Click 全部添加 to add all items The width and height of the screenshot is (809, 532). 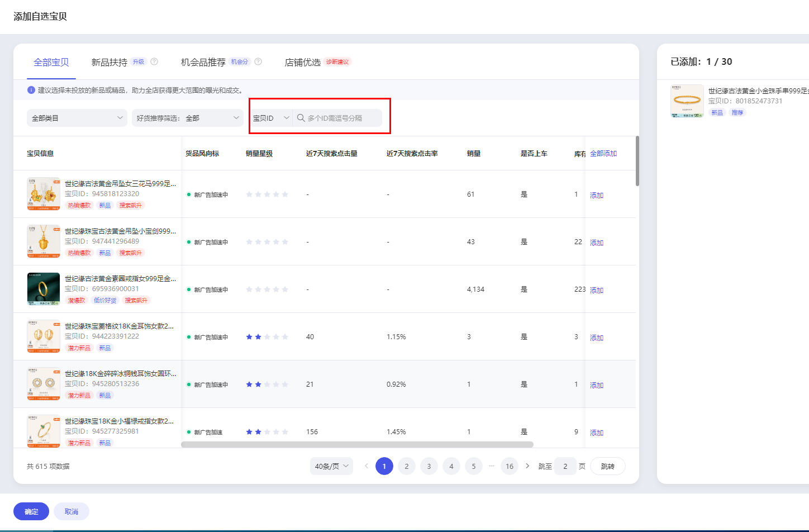[603, 154]
